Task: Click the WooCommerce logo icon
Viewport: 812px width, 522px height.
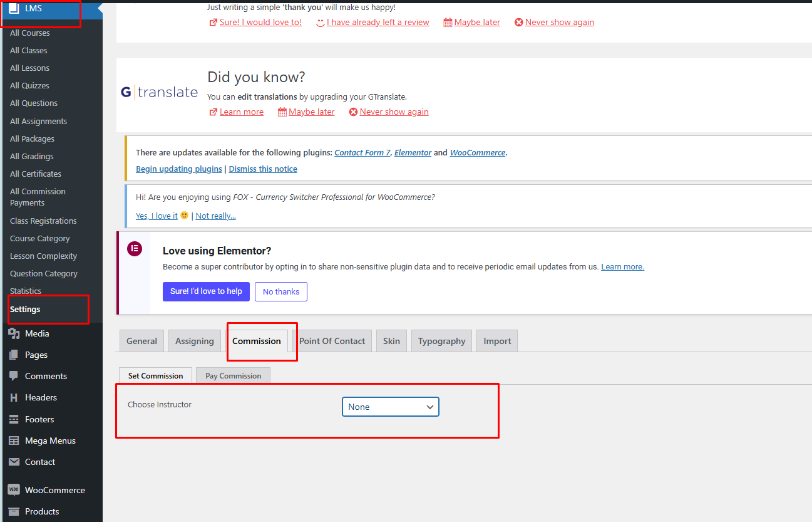Action: tap(14, 490)
